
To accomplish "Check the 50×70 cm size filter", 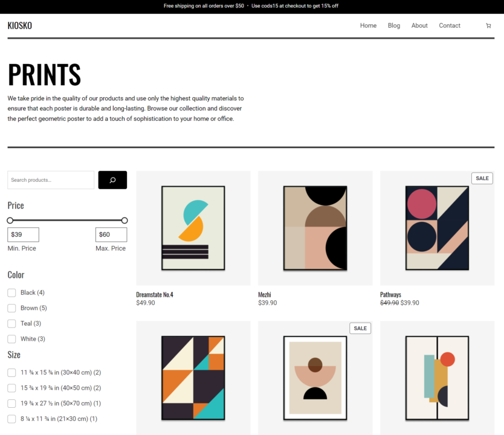I will (11, 404).
